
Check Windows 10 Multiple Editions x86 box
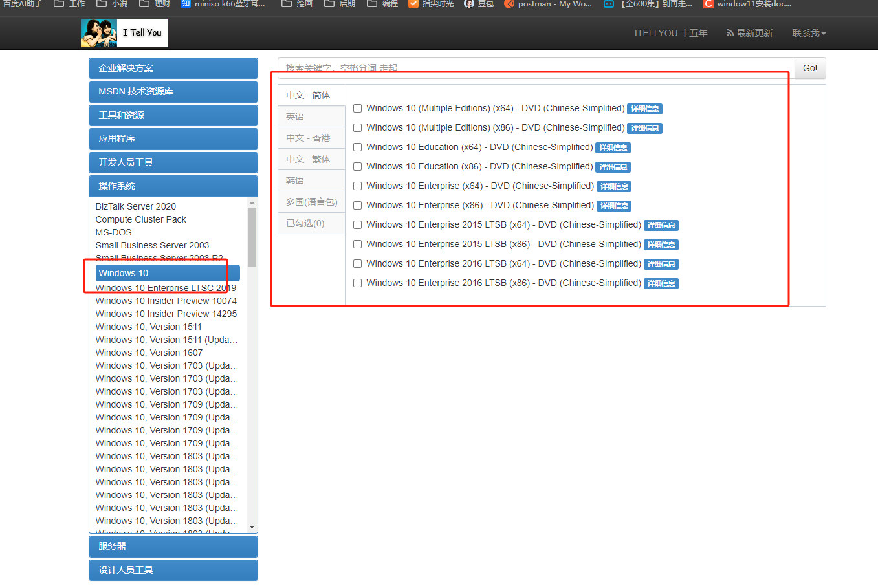(x=357, y=128)
